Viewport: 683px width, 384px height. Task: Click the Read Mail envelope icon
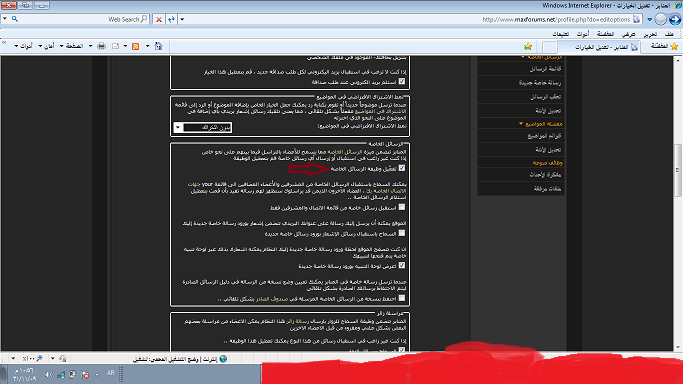[x=115, y=46]
